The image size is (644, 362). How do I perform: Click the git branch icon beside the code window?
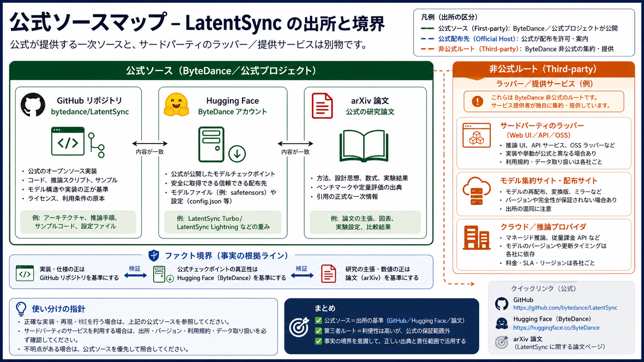click(x=96, y=145)
